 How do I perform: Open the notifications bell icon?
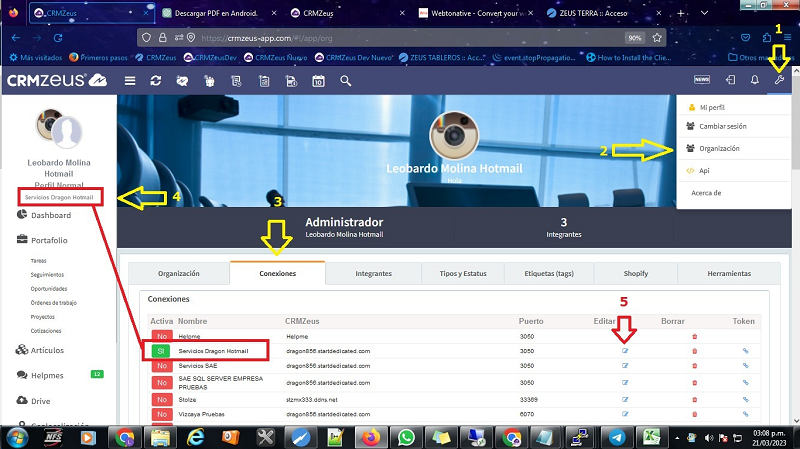755,80
